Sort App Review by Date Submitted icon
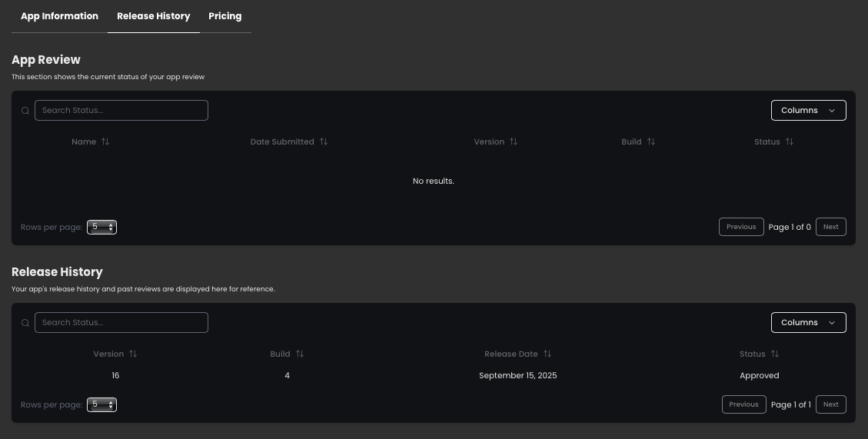This screenshot has height=439, width=868. (324, 142)
